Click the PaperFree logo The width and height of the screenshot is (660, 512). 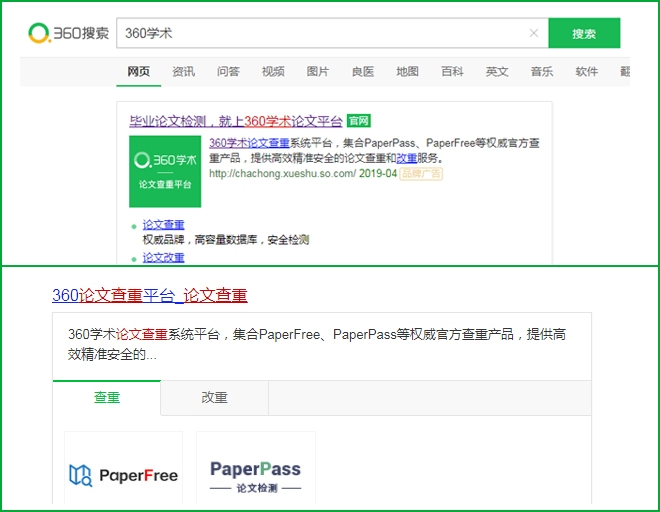click(x=124, y=474)
